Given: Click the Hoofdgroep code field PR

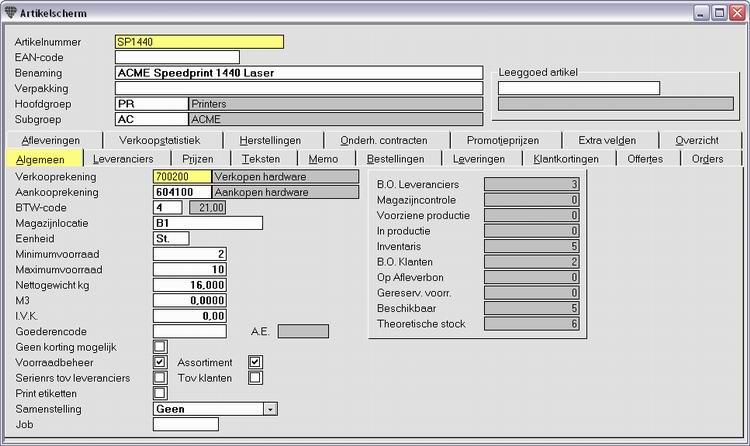Looking at the screenshot, I should [x=152, y=104].
